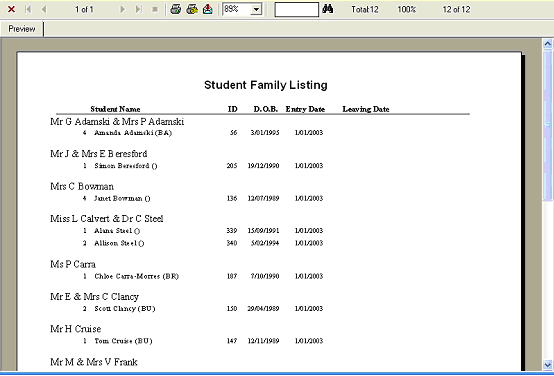Click the 100% progress label

pyautogui.click(x=407, y=10)
